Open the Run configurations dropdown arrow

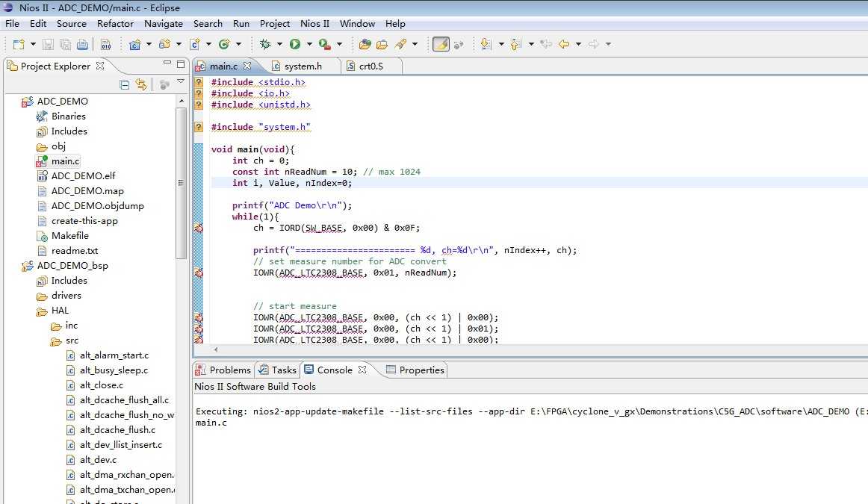[x=309, y=44]
